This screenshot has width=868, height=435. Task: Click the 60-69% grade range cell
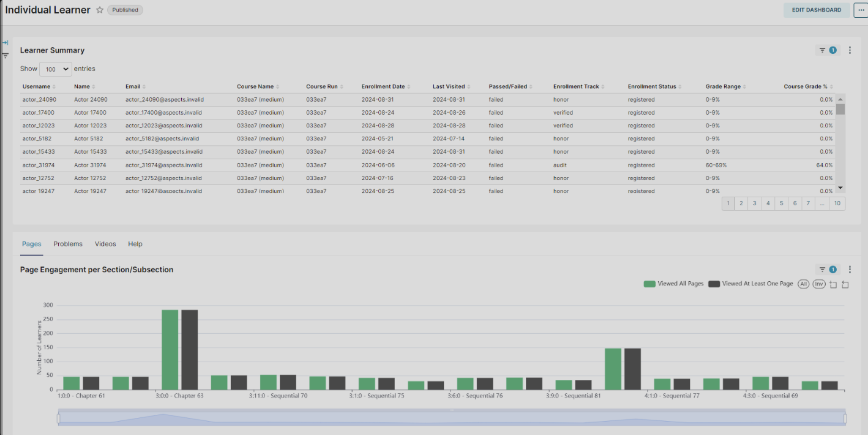click(716, 165)
